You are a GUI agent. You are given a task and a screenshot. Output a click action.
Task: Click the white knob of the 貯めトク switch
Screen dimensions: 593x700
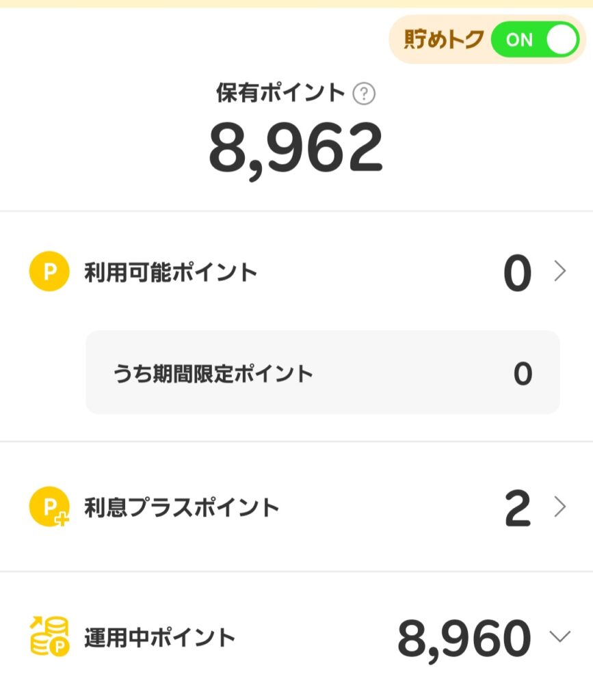tap(562, 40)
